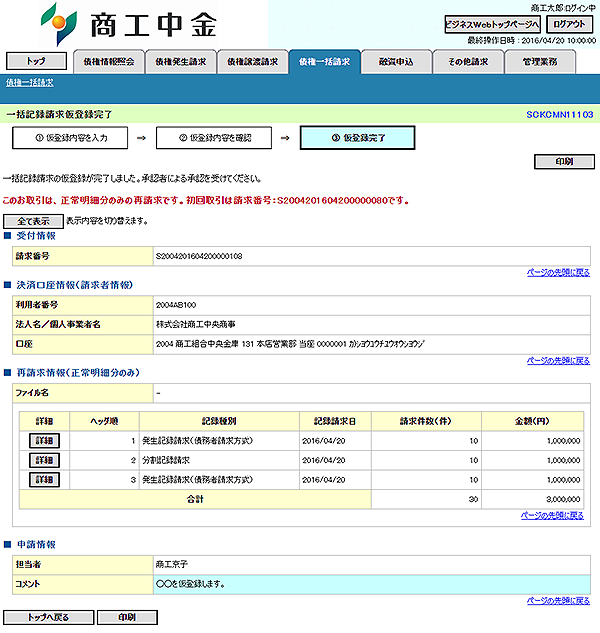This screenshot has width=600, height=633.
Task: Open 詳細 for header row 3
Action: (x=44, y=480)
